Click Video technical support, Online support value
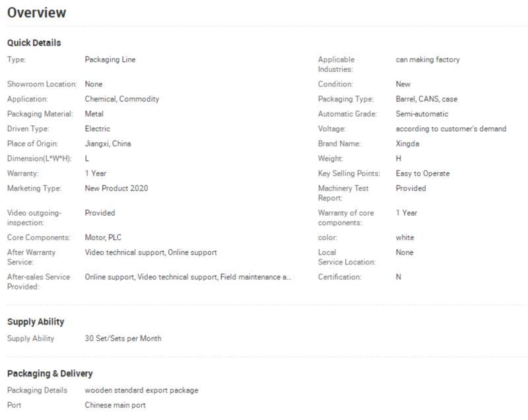 tap(151, 253)
